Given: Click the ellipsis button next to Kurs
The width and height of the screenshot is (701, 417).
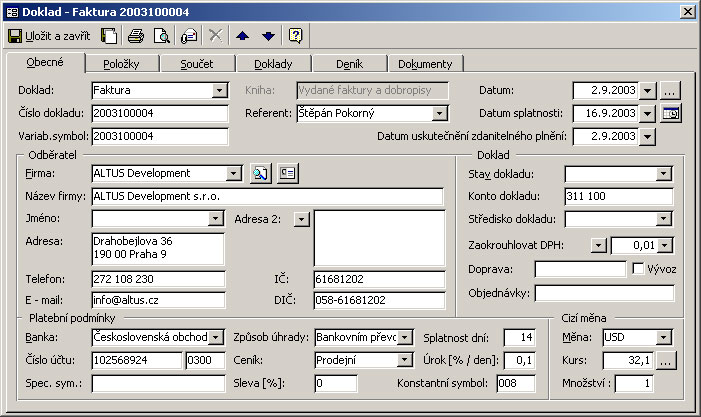Looking at the screenshot, I should (667, 360).
